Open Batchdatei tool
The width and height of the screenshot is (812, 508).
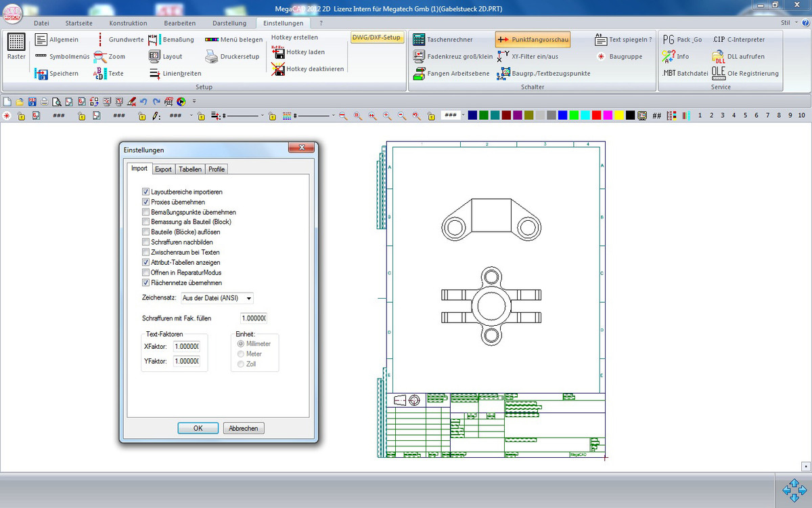(685, 73)
